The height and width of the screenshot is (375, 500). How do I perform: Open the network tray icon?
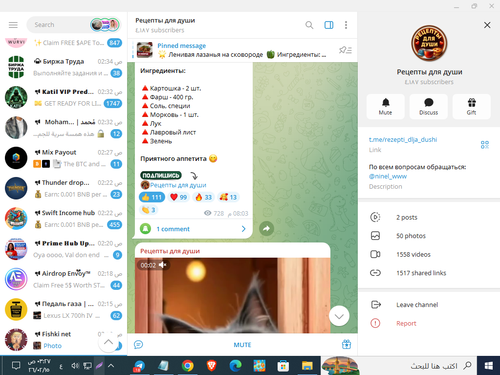pyautogui.click(x=88, y=366)
